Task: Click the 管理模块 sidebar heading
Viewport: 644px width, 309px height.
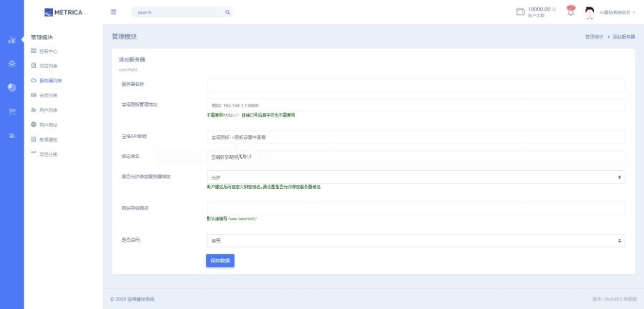Action: pyautogui.click(x=42, y=37)
